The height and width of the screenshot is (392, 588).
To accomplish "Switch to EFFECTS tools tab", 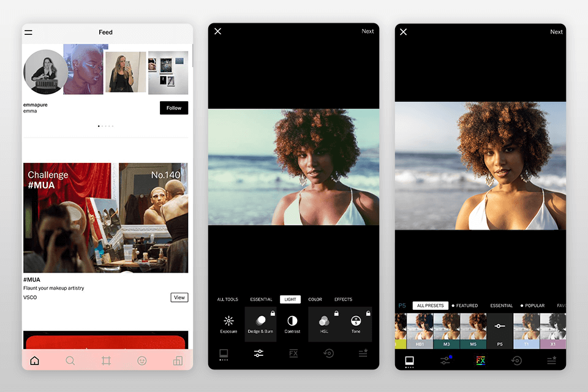I will point(343,300).
